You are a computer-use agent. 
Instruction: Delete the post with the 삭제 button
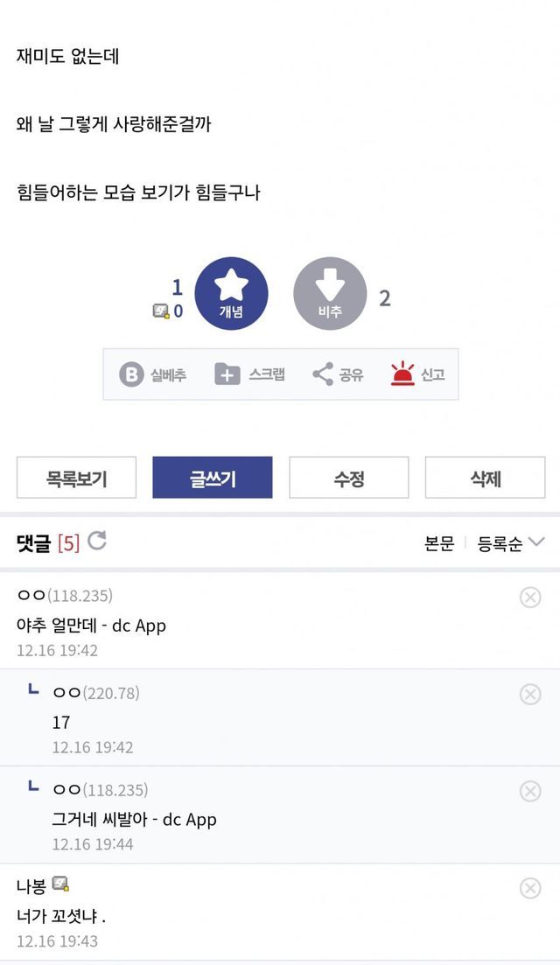click(485, 478)
